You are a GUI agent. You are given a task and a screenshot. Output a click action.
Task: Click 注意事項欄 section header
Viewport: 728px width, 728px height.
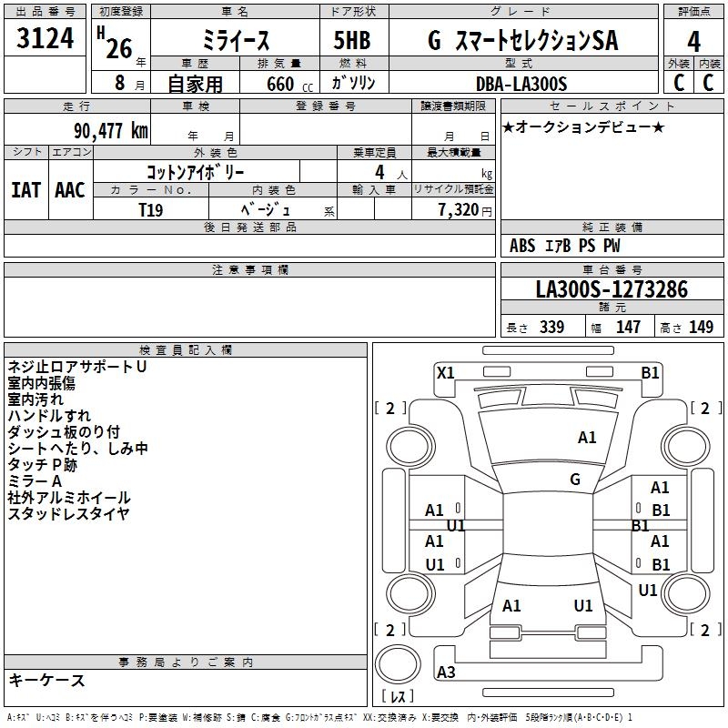[x=249, y=269]
